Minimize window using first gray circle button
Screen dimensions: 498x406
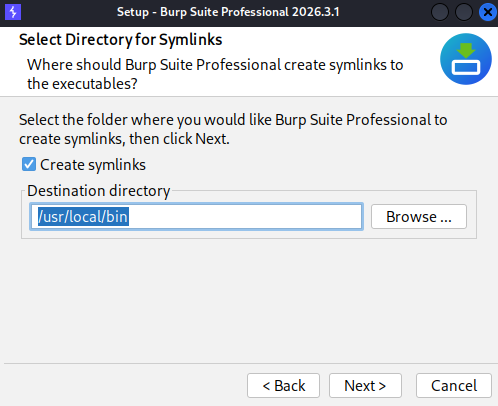point(440,12)
